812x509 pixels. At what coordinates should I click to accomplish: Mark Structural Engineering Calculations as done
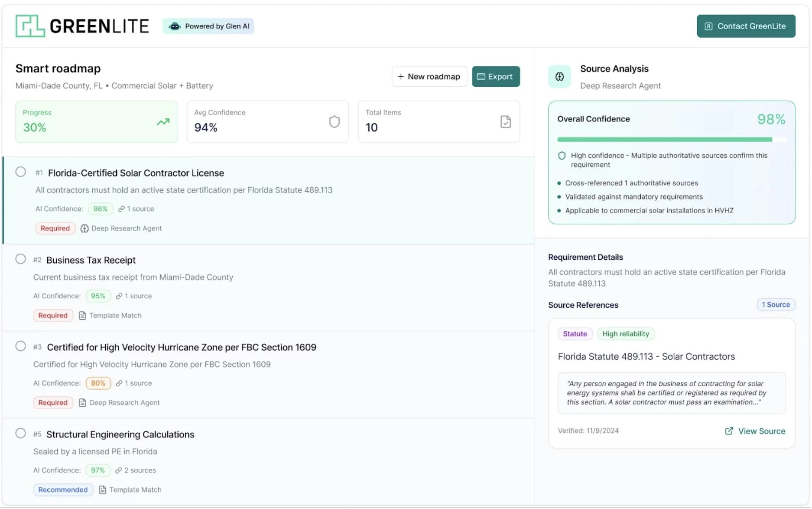click(20, 433)
